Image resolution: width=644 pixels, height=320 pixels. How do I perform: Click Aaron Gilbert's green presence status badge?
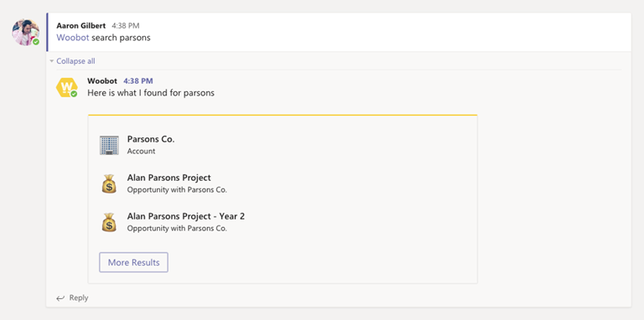(36, 42)
